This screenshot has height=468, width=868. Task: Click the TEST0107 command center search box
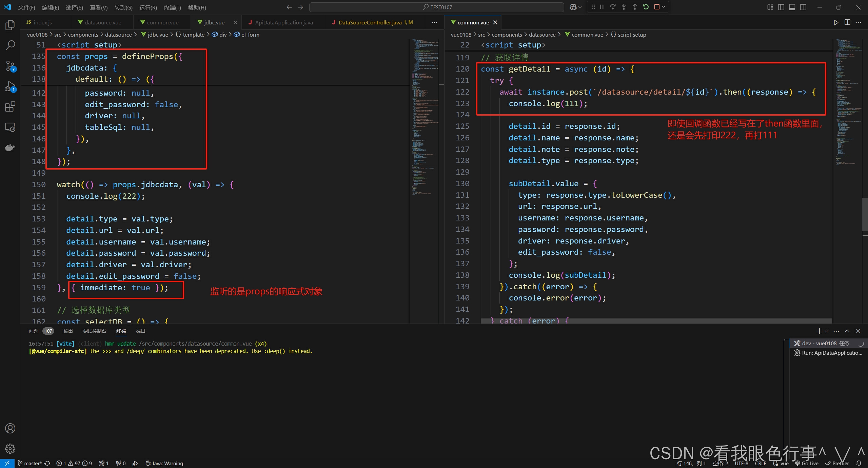437,7
